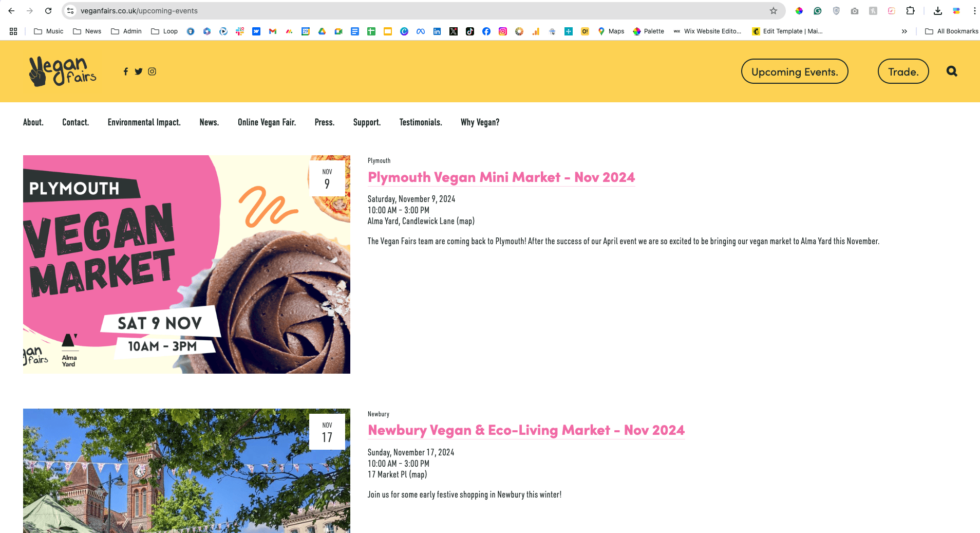Open Meta bookmark

[421, 31]
